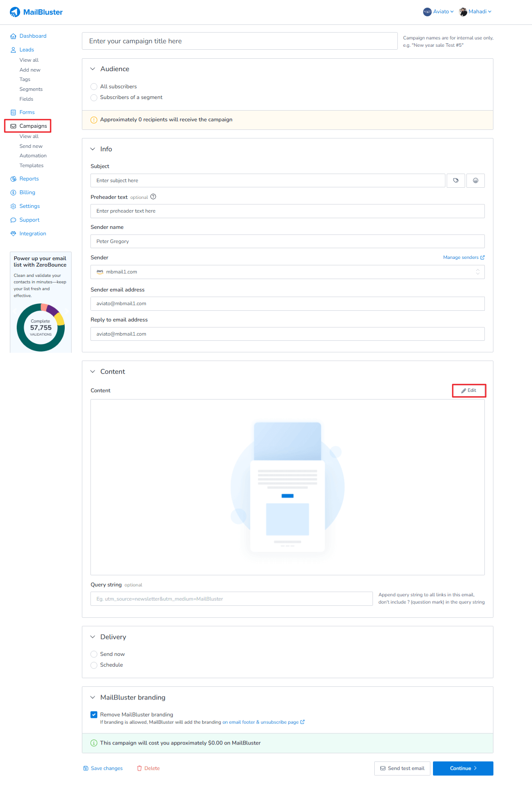
Task: Click the Integration icon in sidebar
Action: [13, 234]
